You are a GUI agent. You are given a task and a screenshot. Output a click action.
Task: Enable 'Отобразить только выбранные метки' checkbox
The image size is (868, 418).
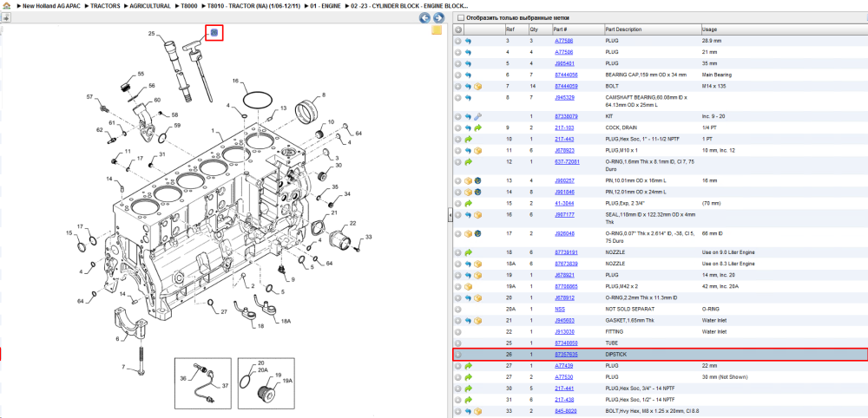[459, 17]
